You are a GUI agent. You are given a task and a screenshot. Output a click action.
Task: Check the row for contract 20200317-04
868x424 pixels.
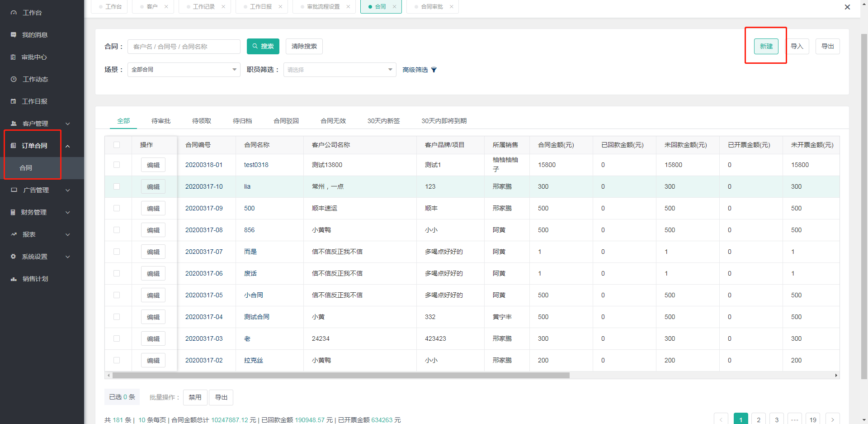coord(117,317)
